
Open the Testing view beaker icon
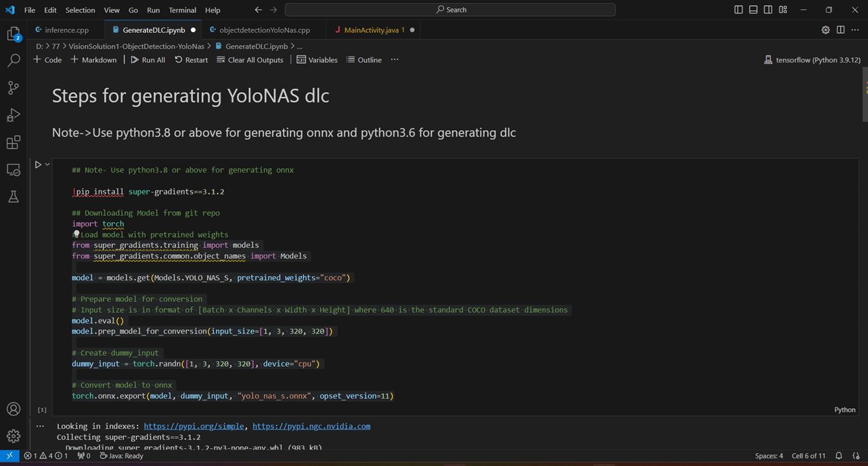click(x=13, y=196)
